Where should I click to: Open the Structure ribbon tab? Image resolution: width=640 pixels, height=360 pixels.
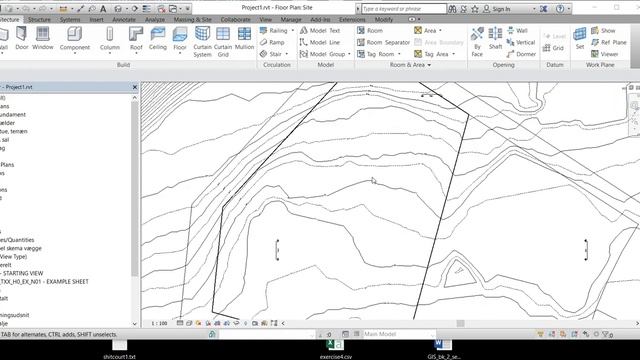(39, 20)
